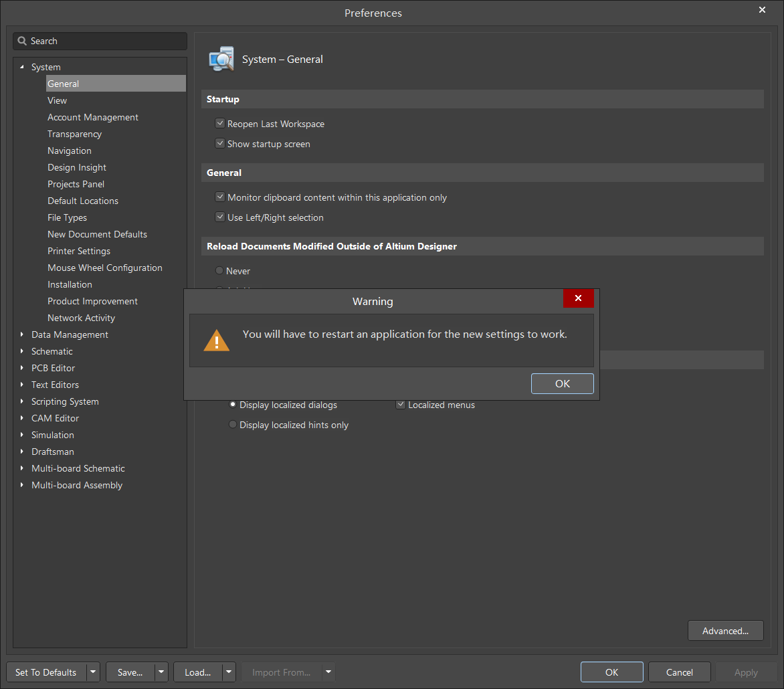This screenshot has height=689, width=784.
Task: Open File Types settings
Action: [67, 217]
